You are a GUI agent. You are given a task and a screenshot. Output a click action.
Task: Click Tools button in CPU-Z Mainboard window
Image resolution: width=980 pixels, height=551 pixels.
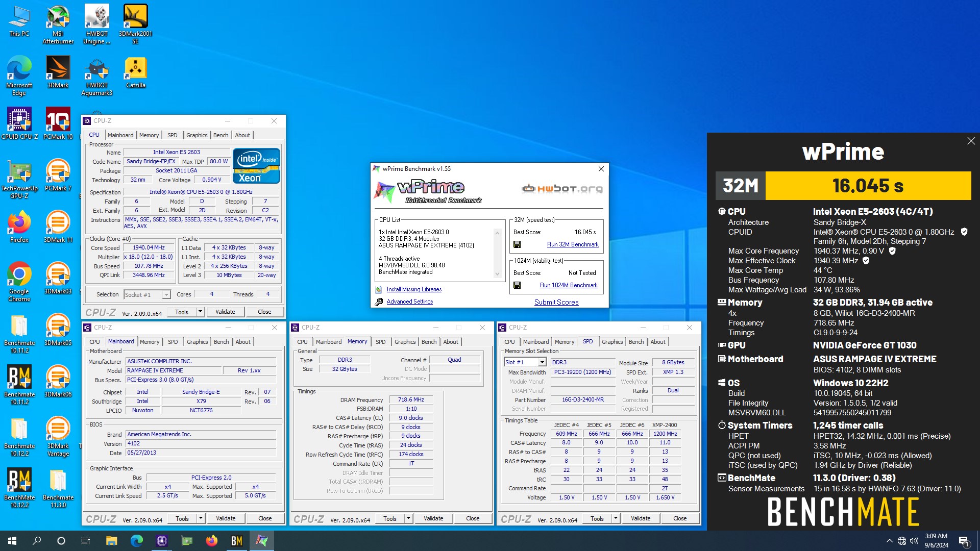182,518
